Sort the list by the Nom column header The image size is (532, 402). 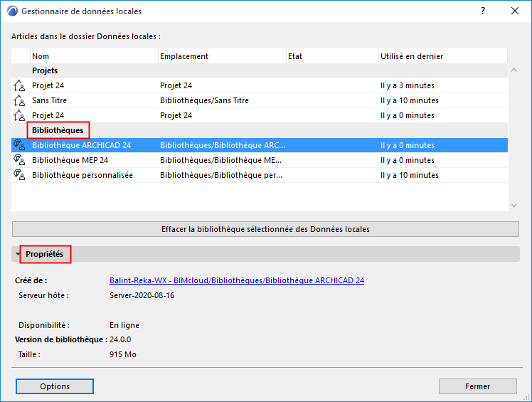(94, 56)
